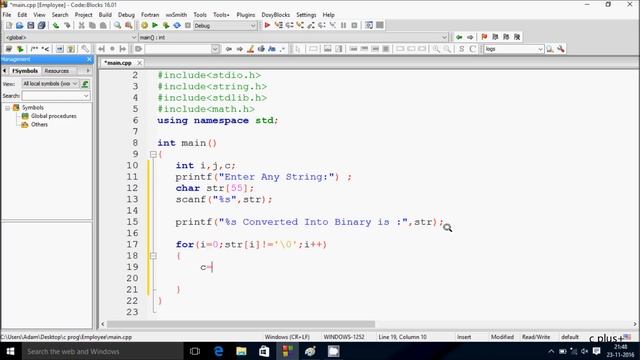Viewport: 640px width, 360px height.
Task: Start debugging with red arrow icon
Action: coord(267,25)
